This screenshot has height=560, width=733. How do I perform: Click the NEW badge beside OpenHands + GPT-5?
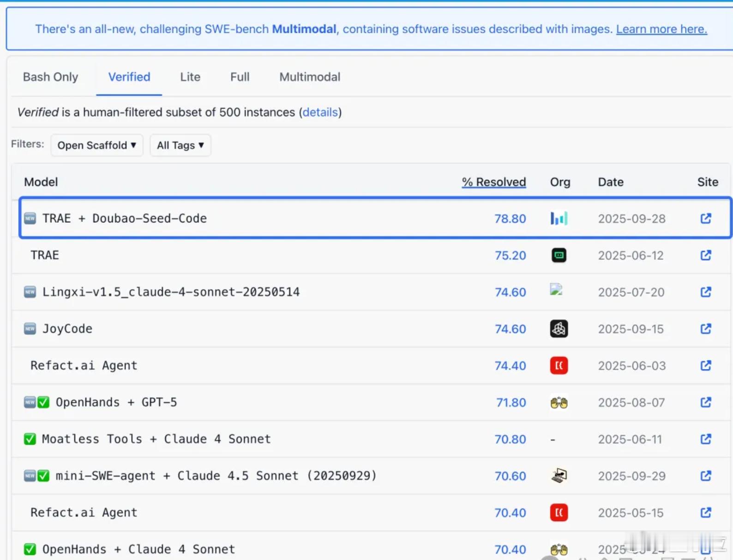click(30, 403)
